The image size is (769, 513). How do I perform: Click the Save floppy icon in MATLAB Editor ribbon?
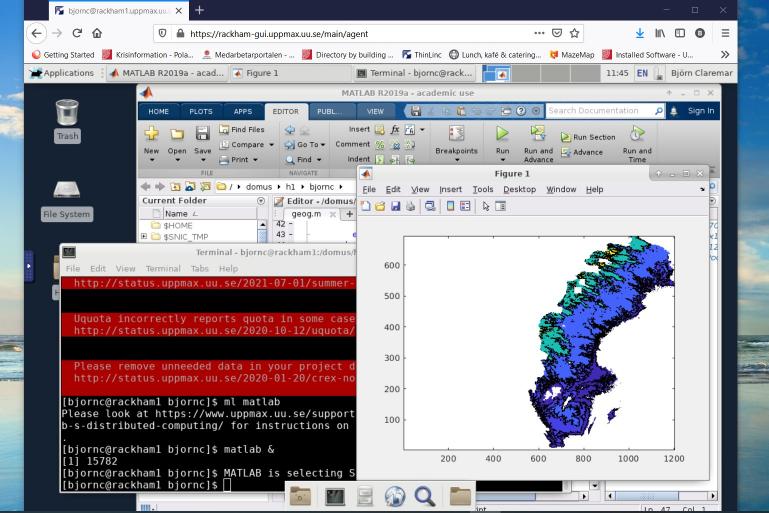[x=202, y=133]
